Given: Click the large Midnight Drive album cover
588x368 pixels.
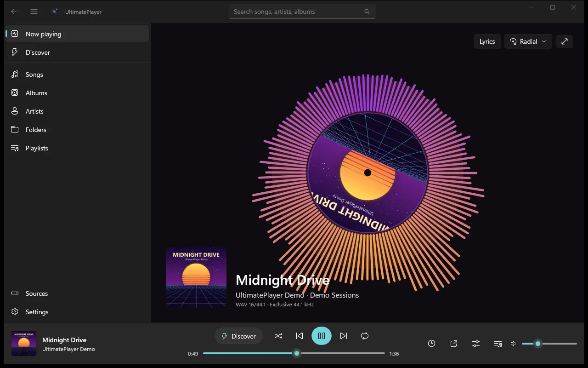Looking at the screenshot, I should coord(196,277).
